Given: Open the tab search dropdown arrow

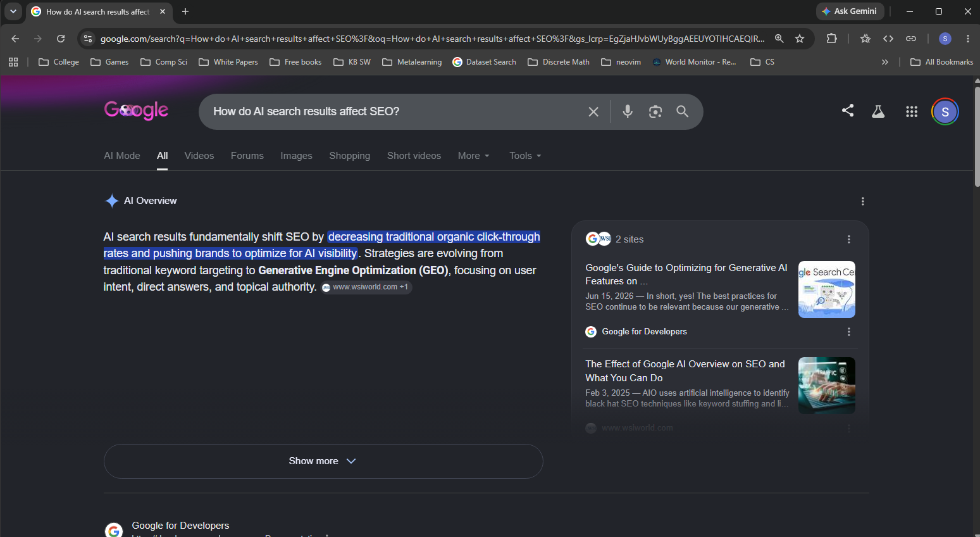Looking at the screenshot, I should (x=13, y=11).
